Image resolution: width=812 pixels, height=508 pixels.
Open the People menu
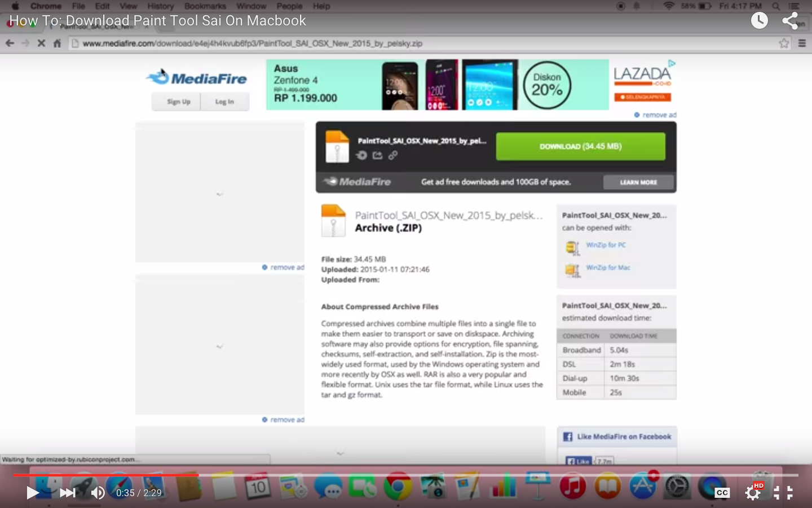click(289, 6)
